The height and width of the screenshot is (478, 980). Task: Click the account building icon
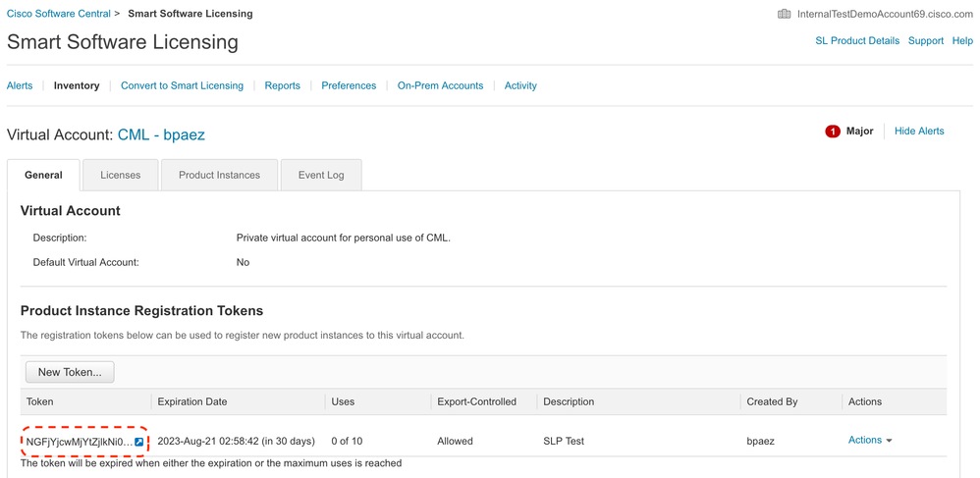[784, 14]
